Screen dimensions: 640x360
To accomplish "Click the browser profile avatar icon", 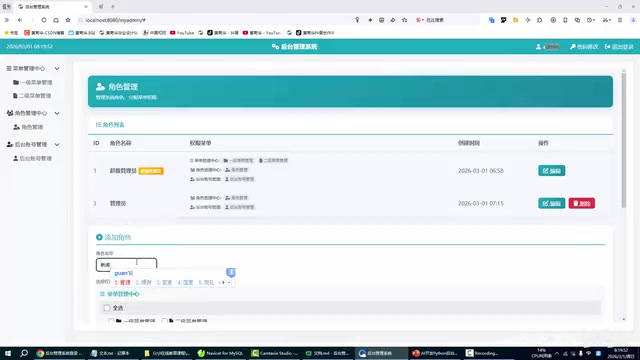I will coord(633,20).
